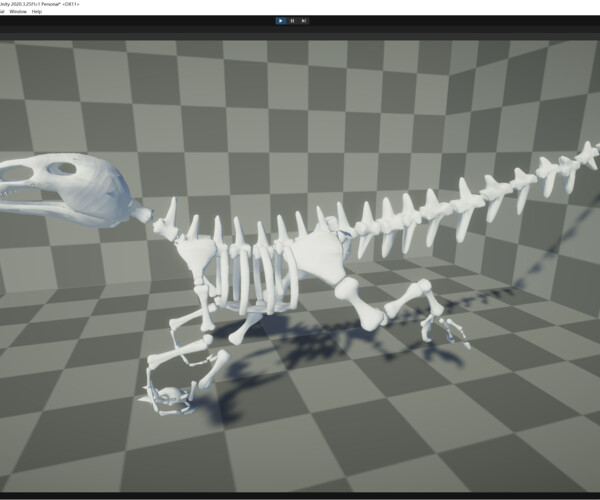
Task: Click the dinosaur skeleton skull in viewport
Action: point(65,189)
